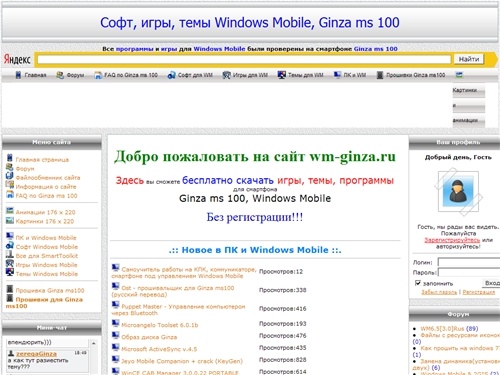Viewport: 500px width, 375px height.
Task: Click mini-chat scrollbar up arrow
Action: pos(94,343)
